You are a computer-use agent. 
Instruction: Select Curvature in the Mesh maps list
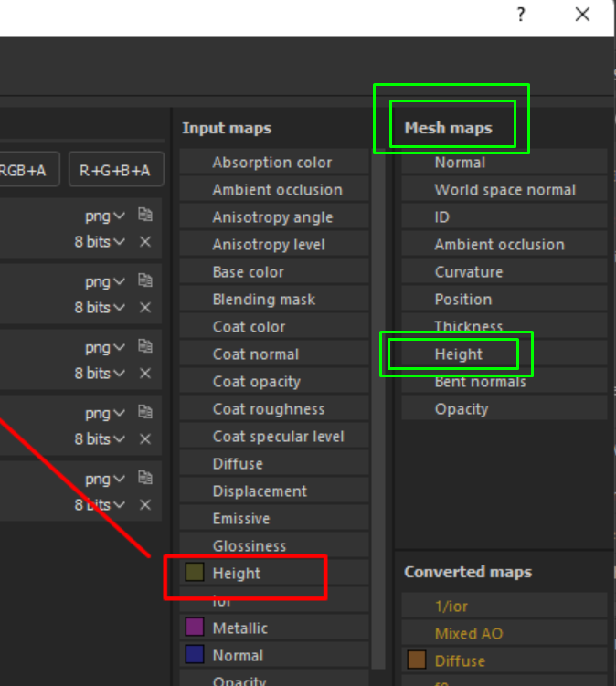pyautogui.click(x=468, y=272)
